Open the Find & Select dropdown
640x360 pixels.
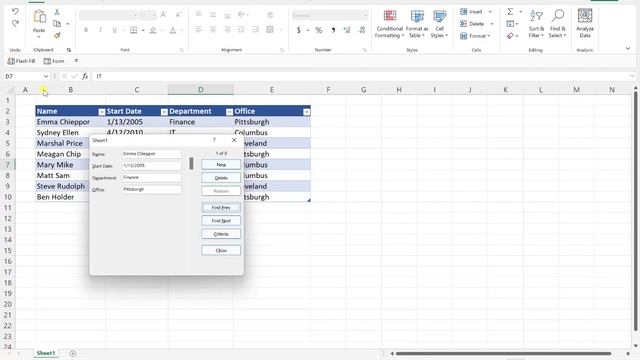coord(558,24)
